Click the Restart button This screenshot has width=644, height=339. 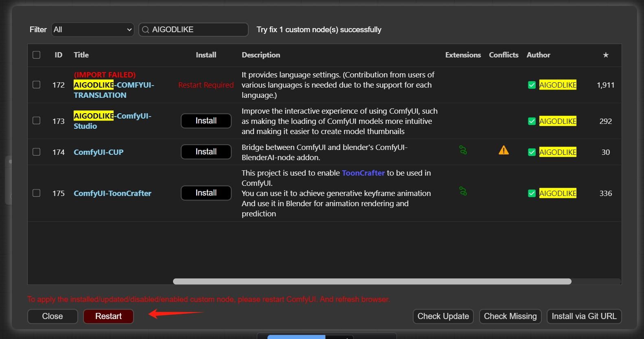108,317
